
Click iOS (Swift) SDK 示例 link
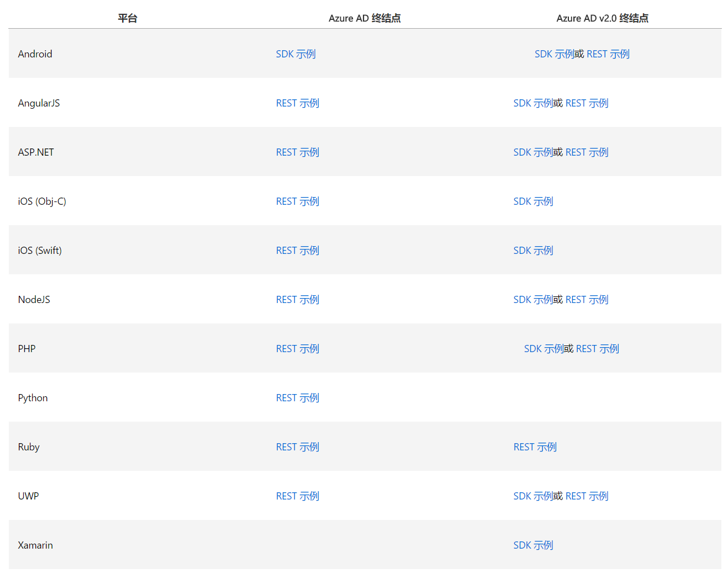[x=533, y=251]
